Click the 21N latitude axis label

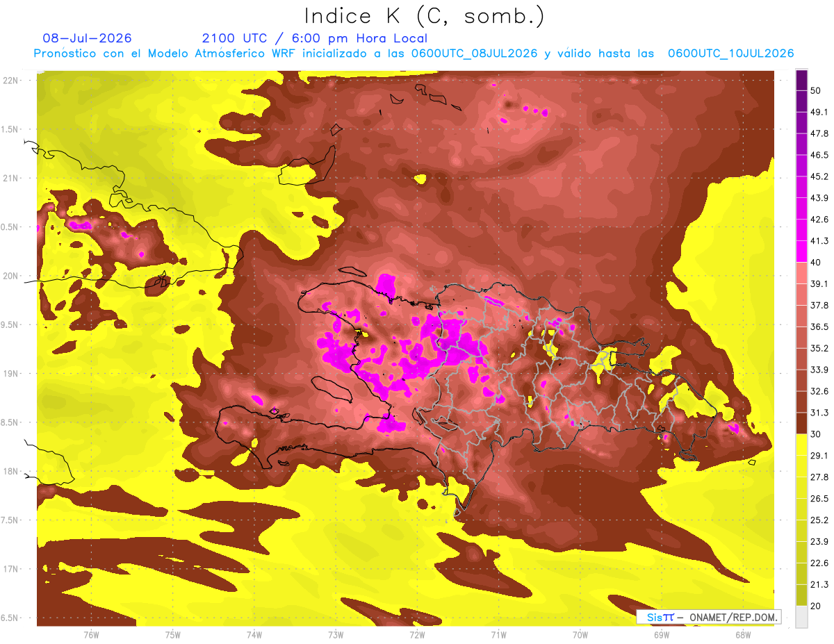point(12,178)
